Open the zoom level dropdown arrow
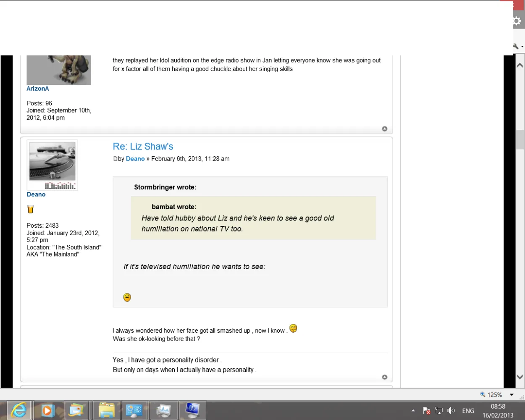525x420 pixels. (512, 395)
